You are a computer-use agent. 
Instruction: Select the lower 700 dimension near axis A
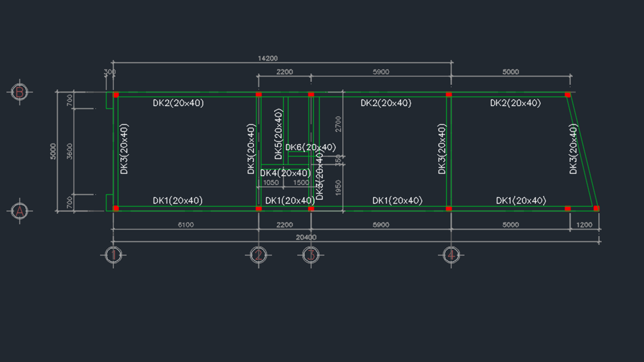click(70, 202)
